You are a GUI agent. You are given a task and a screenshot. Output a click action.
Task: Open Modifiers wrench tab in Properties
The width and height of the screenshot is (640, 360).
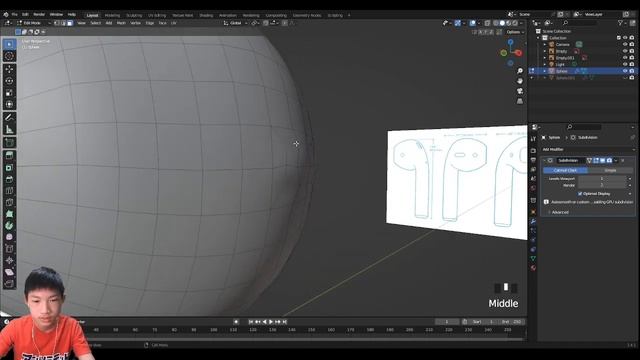coord(533,221)
